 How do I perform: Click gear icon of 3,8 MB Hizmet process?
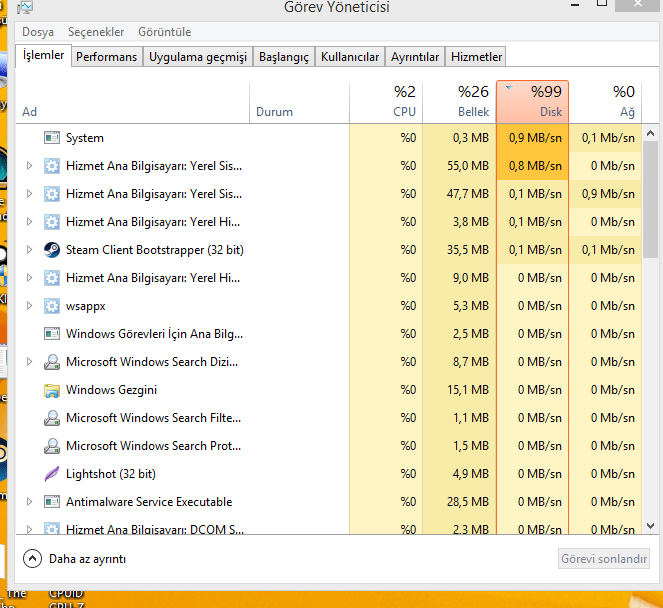[52, 222]
